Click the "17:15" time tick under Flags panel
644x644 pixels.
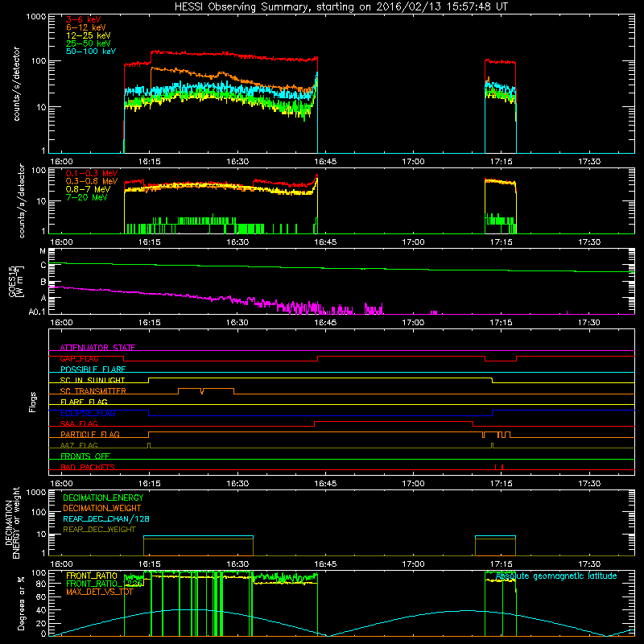pyautogui.click(x=501, y=484)
